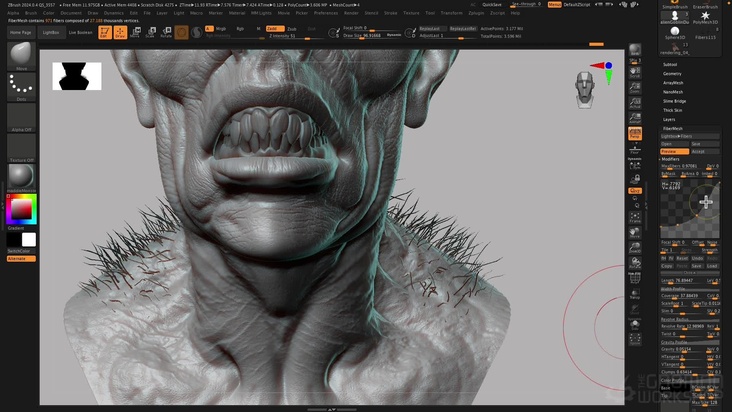Toggle the Floor grid icon
This screenshot has width=732, height=412.
click(x=635, y=149)
